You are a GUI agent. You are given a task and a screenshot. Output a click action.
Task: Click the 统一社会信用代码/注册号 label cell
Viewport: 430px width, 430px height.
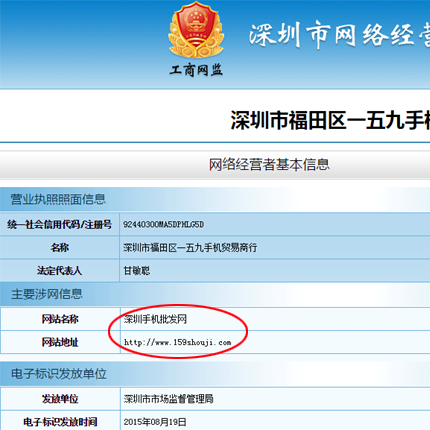[60, 224]
